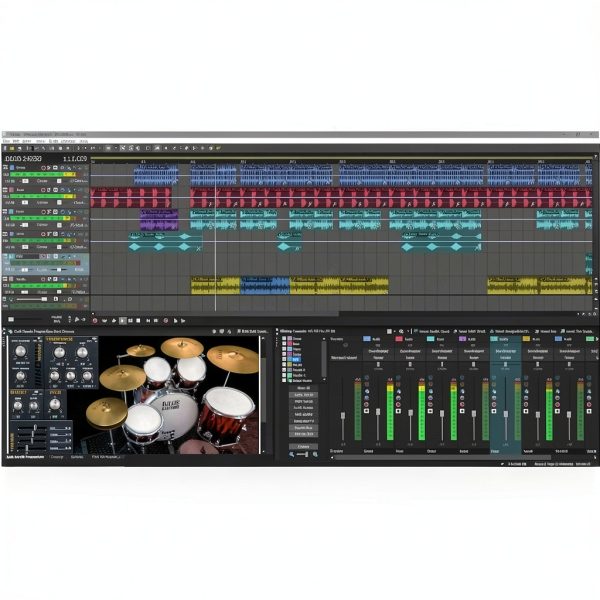The width and height of the screenshot is (600, 600).
Task: Turn the knob in the drum plugin's pitch panel
Action: coord(55,404)
